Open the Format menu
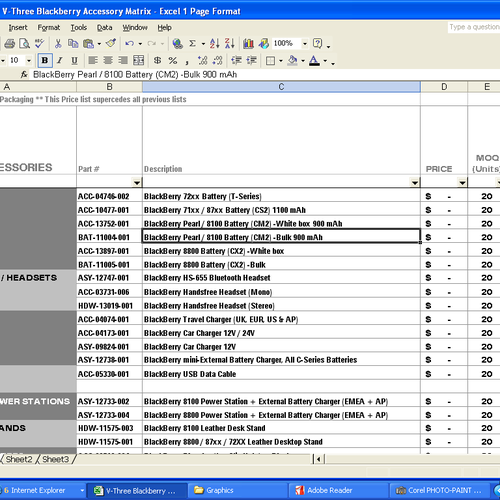This screenshot has height=500, width=500. (49, 28)
